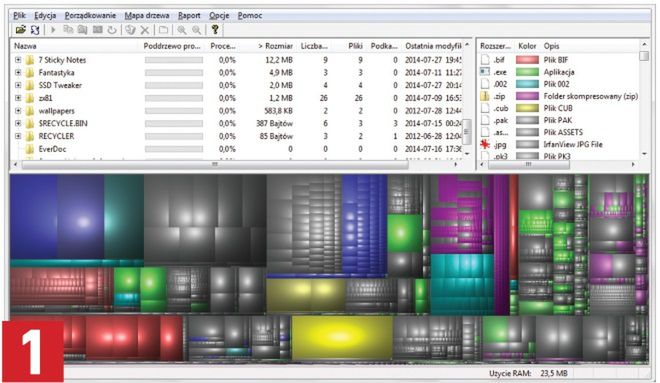Click the grey X delete toolbar icon

(145, 30)
